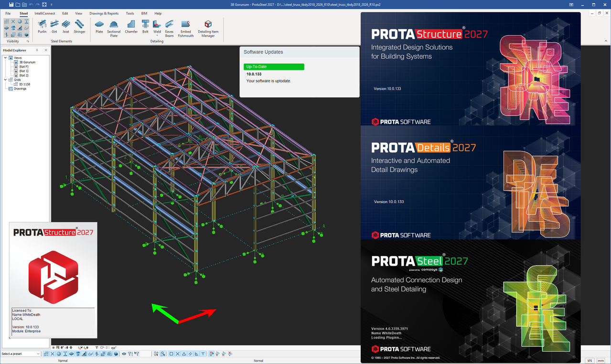Toggle slab visibility in ribbon Visibility group
The width and height of the screenshot is (611, 364).
[x=7, y=28]
